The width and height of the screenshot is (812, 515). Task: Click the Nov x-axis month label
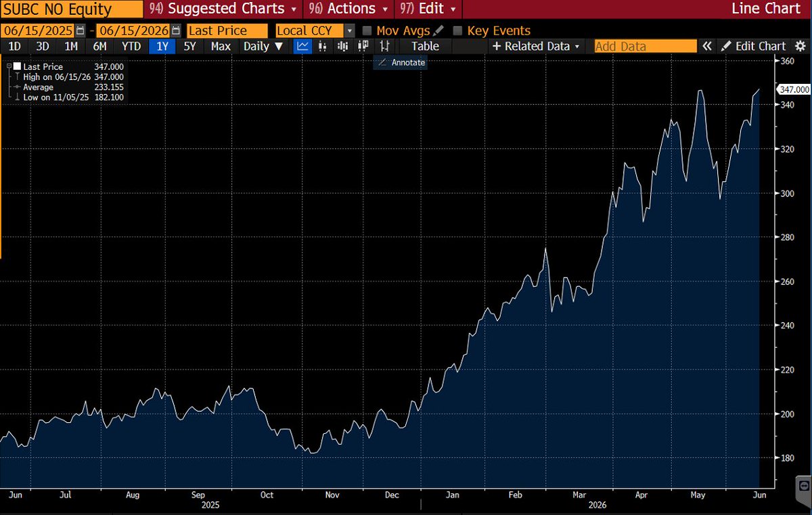pos(332,495)
